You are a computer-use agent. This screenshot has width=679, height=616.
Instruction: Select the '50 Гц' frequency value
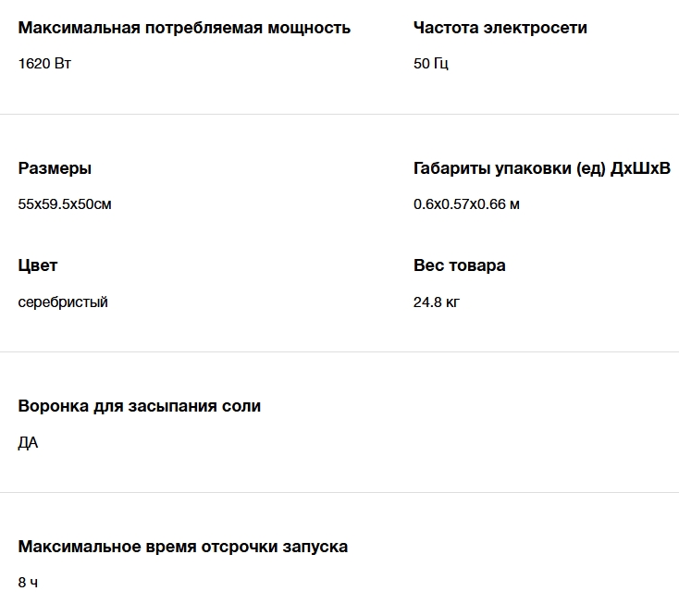pos(431,64)
